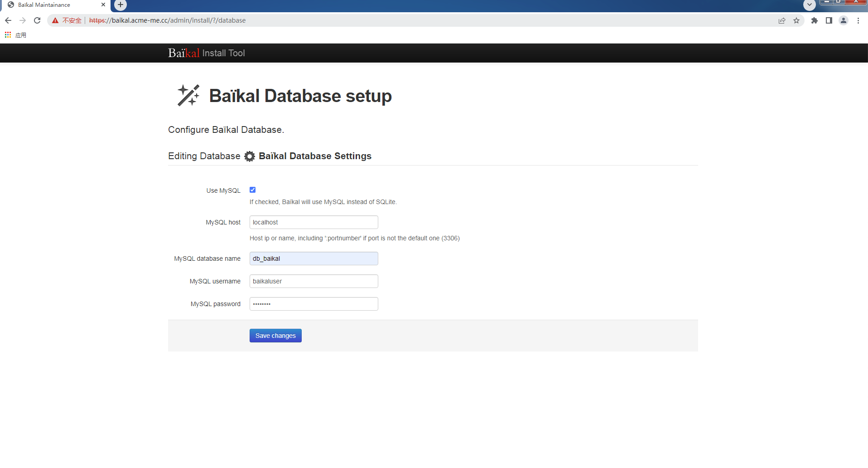Click the gear icon beside Baïkal Database Settings

250,156
